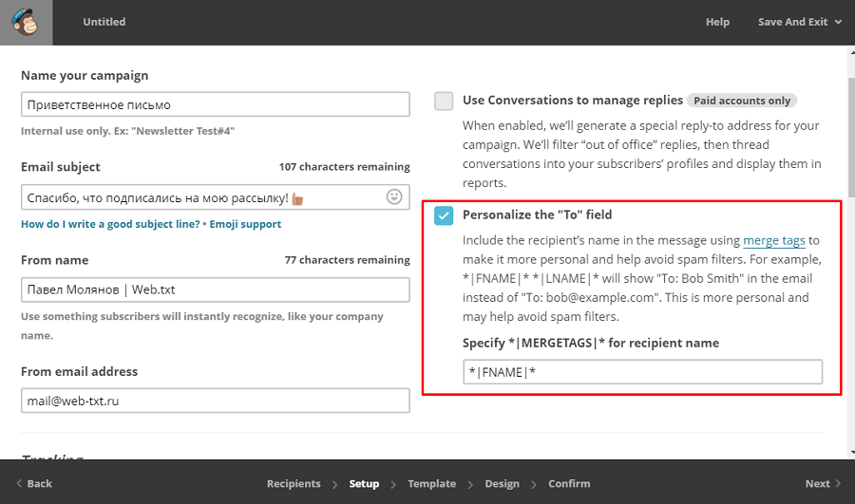Jump to the Design step
This screenshot has height=504, width=855.
tap(503, 483)
